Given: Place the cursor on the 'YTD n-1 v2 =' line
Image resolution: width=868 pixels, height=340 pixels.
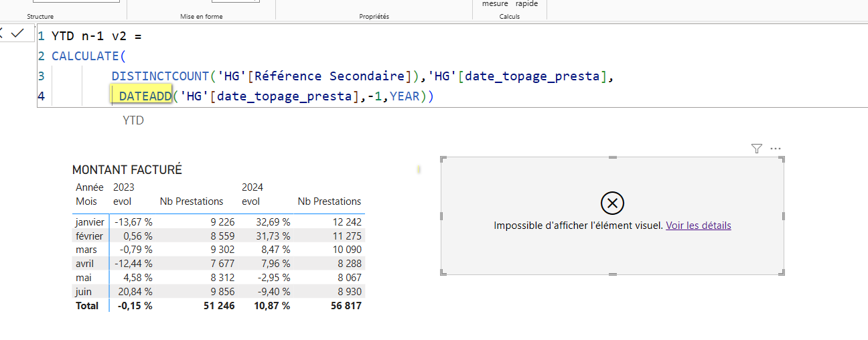Looking at the screenshot, I should point(96,36).
